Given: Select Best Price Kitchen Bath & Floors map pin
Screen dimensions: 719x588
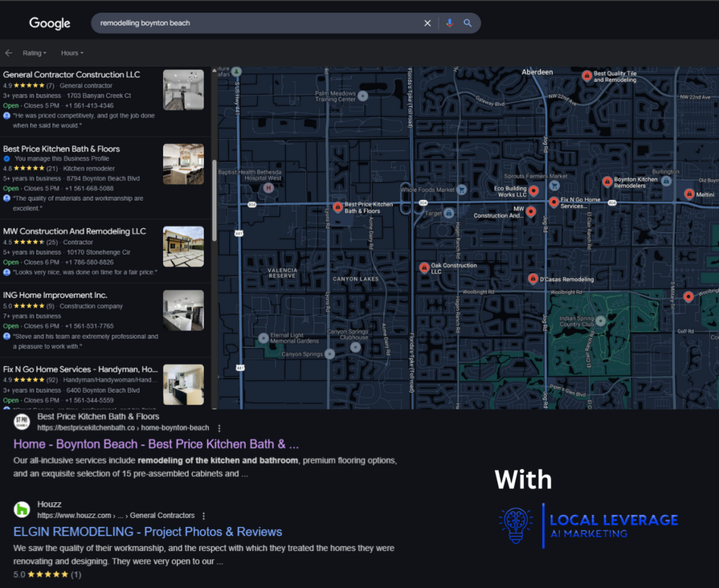Looking at the screenshot, I should 338,207.
